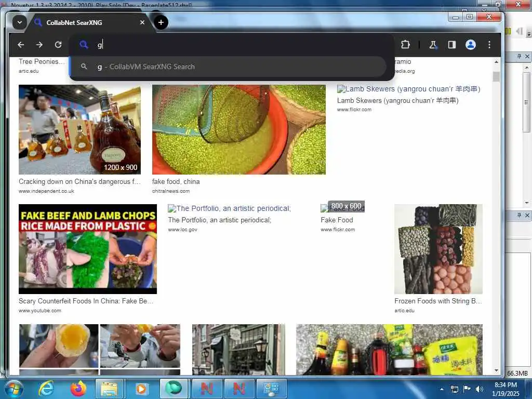Click the www.flickr.com source under Lamb Skewers
Viewport: 532px width, 399px height.
point(354,110)
